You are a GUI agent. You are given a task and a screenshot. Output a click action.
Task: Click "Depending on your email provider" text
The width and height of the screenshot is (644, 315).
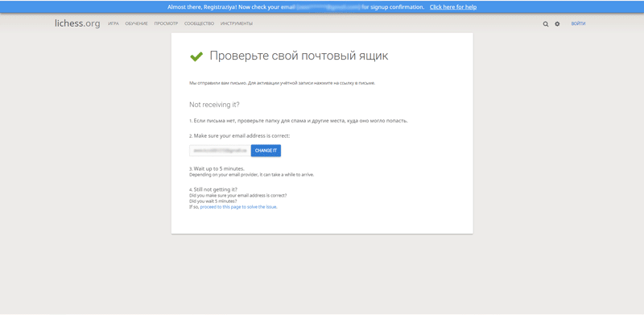(x=252, y=174)
